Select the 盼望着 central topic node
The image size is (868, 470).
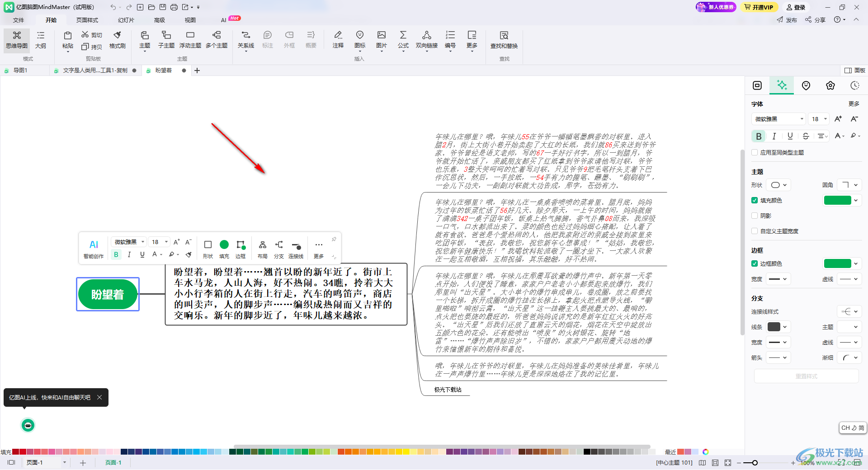pyautogui.click(x=108, y=295)
